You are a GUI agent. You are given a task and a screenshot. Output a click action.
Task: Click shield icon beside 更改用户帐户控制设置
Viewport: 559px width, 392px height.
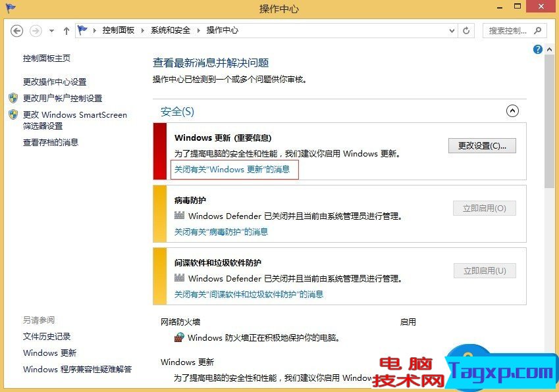[13, 98]
